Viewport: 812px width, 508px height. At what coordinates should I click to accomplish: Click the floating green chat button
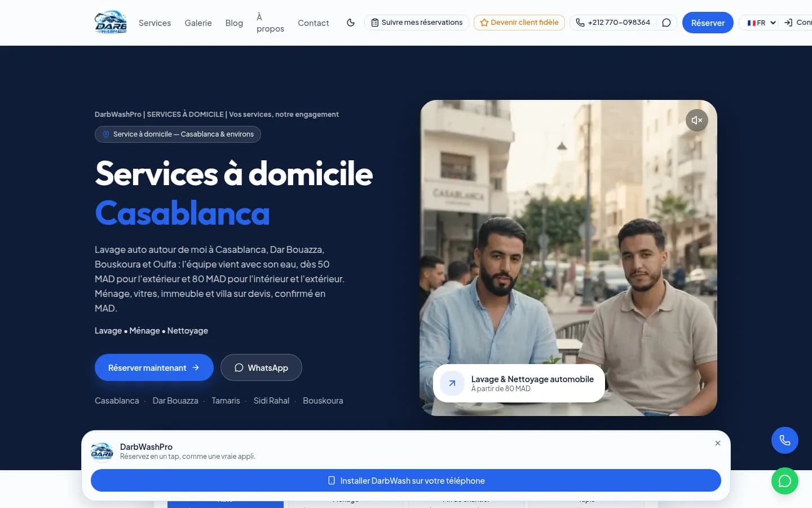(785, 481)
